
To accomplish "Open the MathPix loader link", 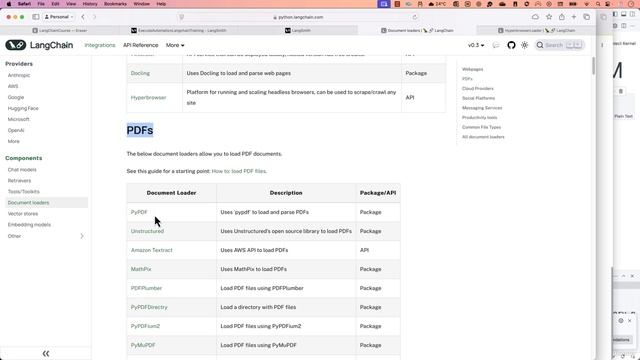I will [141, 269].
